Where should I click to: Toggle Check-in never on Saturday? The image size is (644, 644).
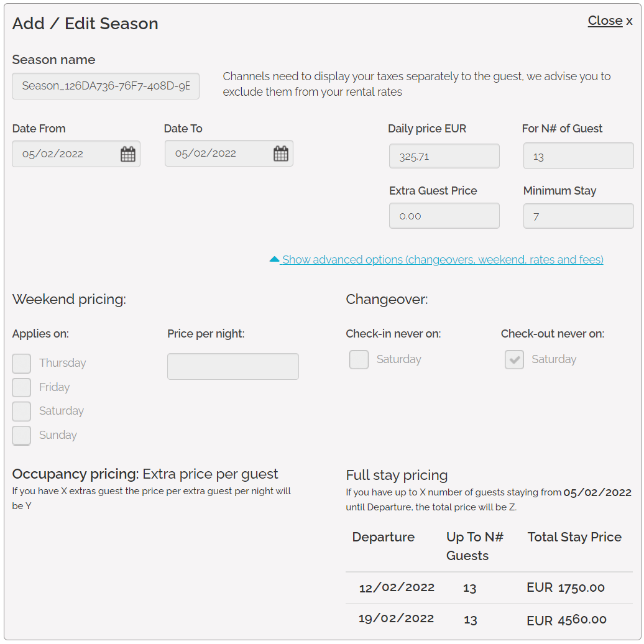359,359
